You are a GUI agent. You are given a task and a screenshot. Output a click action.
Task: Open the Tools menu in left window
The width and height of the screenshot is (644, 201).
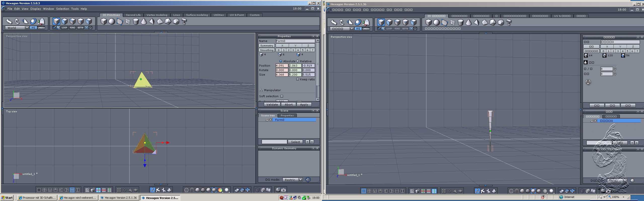(75, 9)
